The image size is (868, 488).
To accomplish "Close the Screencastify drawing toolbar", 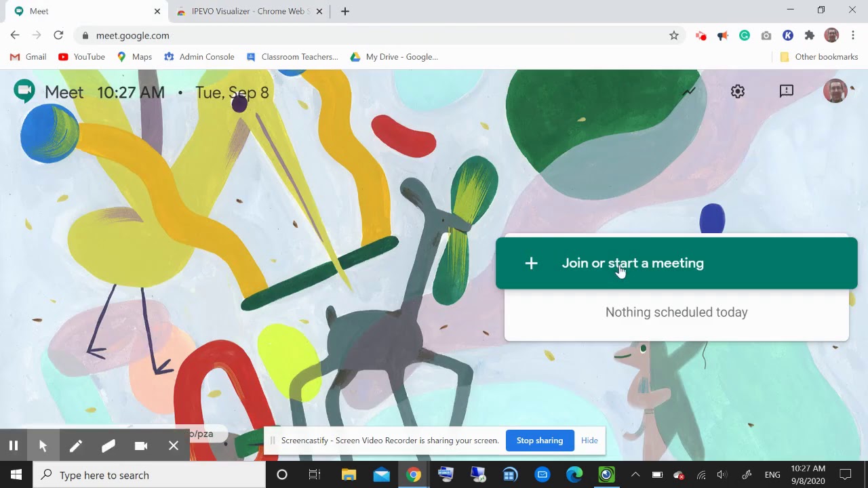I will 174,446.
